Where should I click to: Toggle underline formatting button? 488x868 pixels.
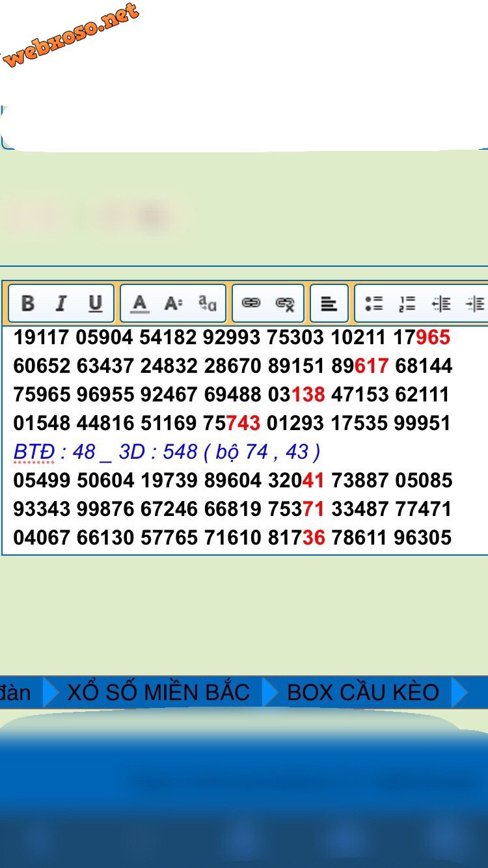tap(96, 303)
